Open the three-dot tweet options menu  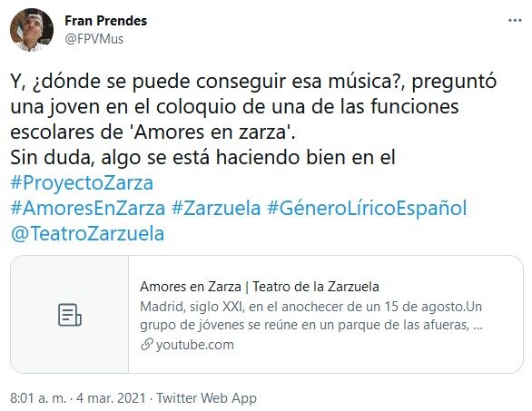[x=515, y=21]
